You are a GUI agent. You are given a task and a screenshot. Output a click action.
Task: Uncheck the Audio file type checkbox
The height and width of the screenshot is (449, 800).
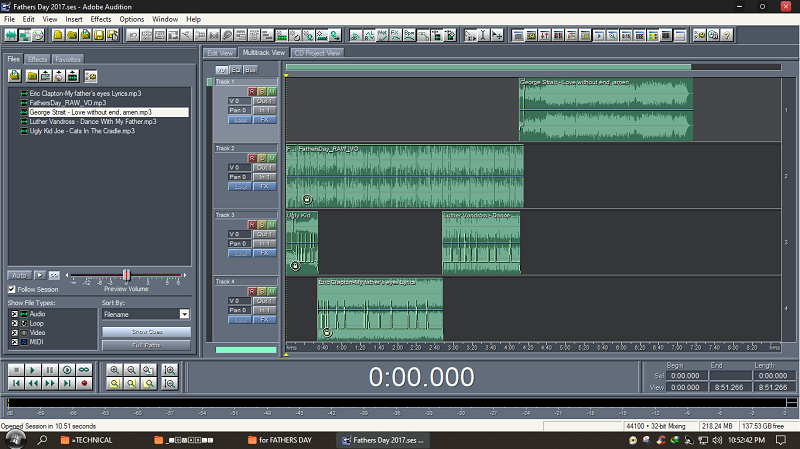(14, 314)
